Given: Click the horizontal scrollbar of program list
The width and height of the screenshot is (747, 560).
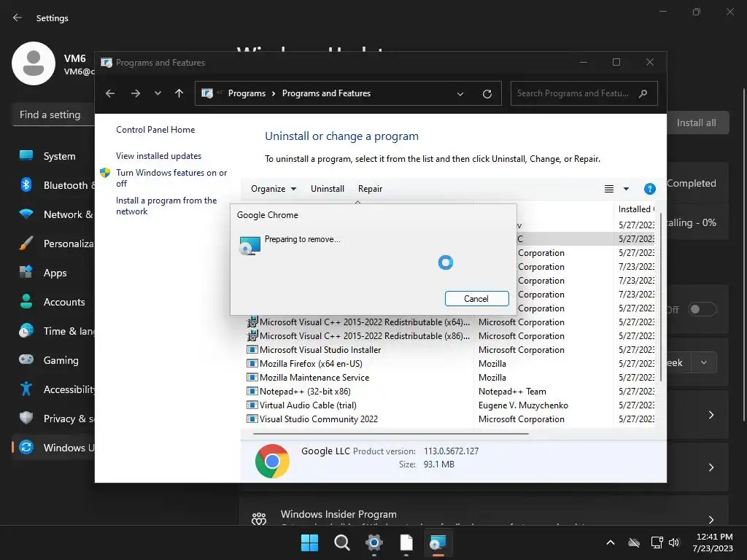Looking at the screenshot, I should 391,434.
